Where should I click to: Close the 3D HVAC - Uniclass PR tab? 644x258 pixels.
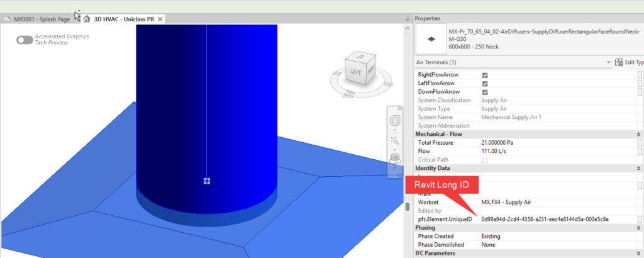pos(160,19)
